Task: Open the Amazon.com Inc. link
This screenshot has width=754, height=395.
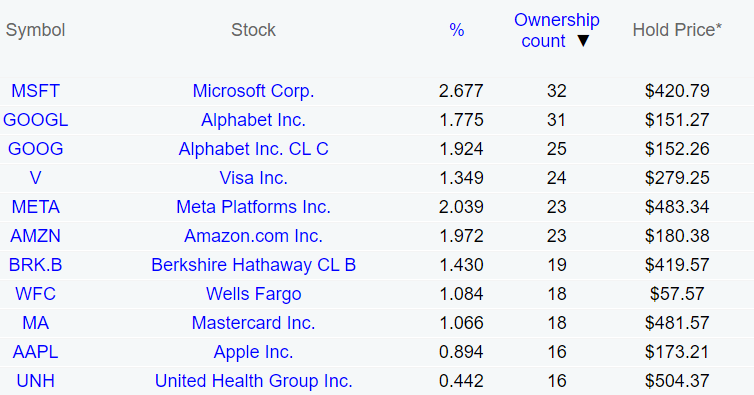Action: (253, 236)
